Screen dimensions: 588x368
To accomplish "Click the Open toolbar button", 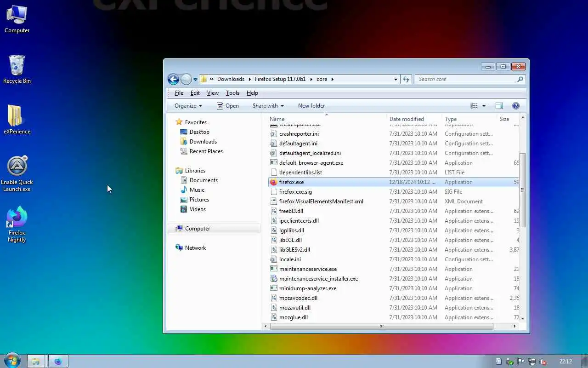I will (x=228, y=106).
